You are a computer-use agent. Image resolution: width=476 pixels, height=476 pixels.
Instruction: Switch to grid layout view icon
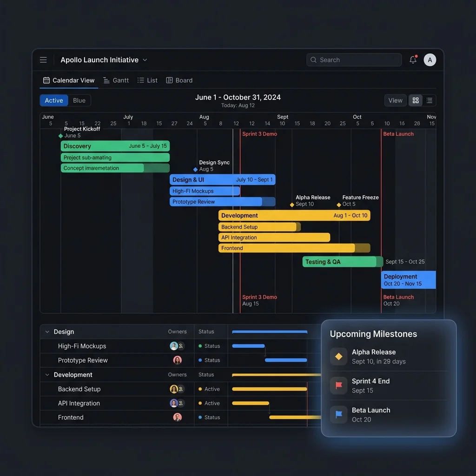[416, 100]
